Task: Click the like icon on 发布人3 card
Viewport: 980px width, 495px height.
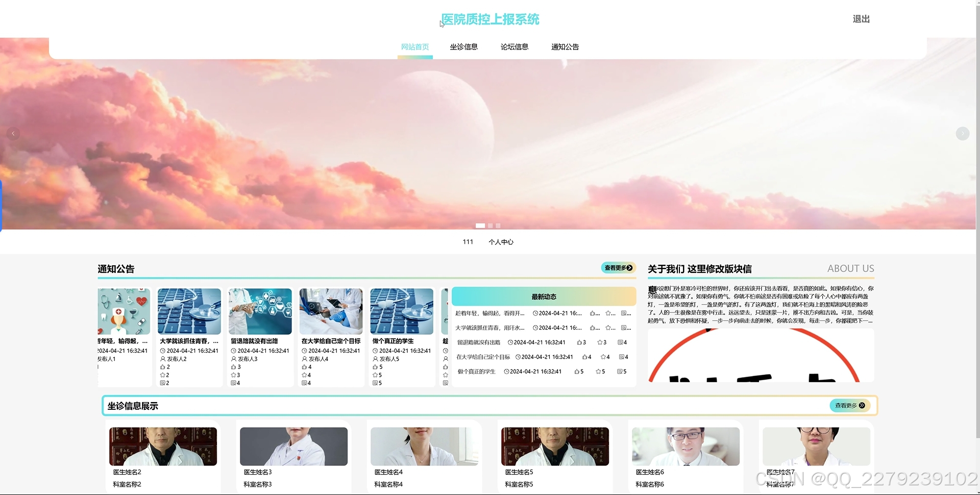Action: point(234,367)
